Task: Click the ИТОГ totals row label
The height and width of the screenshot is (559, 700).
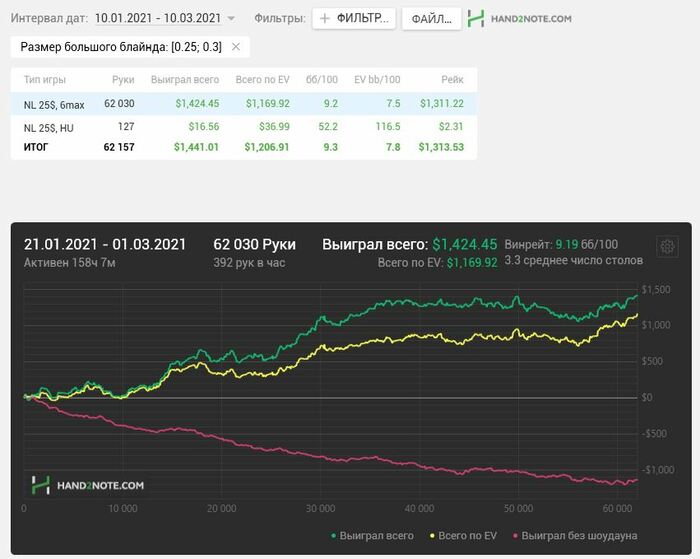Action: tap(36, 147)
